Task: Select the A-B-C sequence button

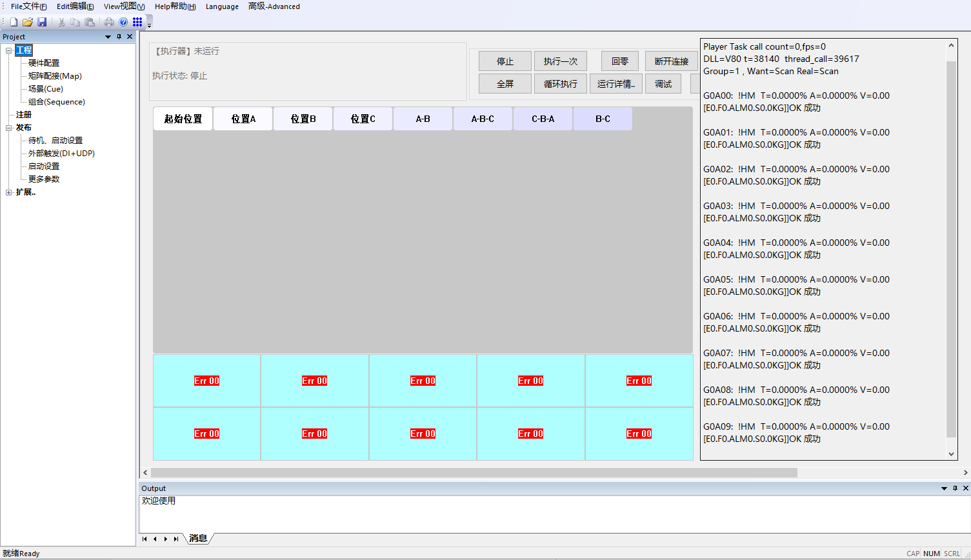Action: tap(483, 119)
